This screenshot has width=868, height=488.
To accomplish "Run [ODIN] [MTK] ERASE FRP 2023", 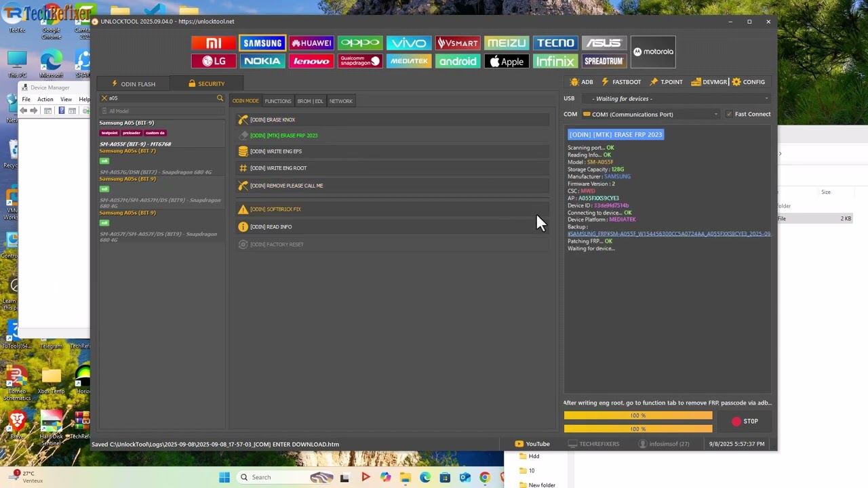I will coord(393,136).
